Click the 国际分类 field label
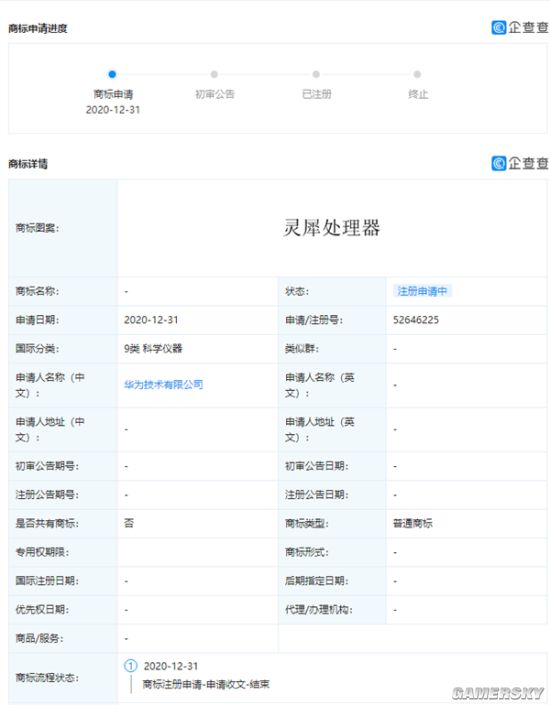The width and height of the screenshot is (550, 705). coord(37,348)
